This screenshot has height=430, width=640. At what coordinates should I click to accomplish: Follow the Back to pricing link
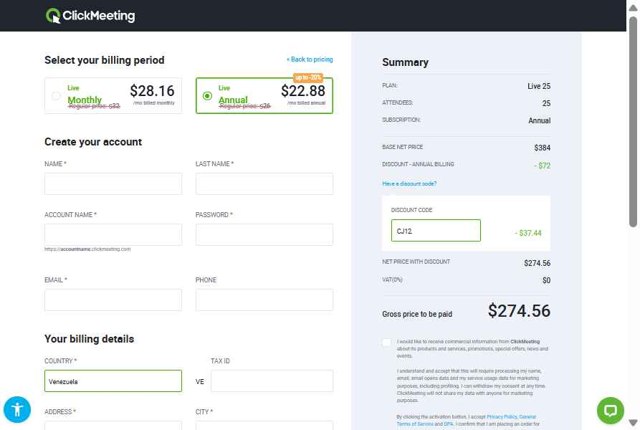pos(310,60)
